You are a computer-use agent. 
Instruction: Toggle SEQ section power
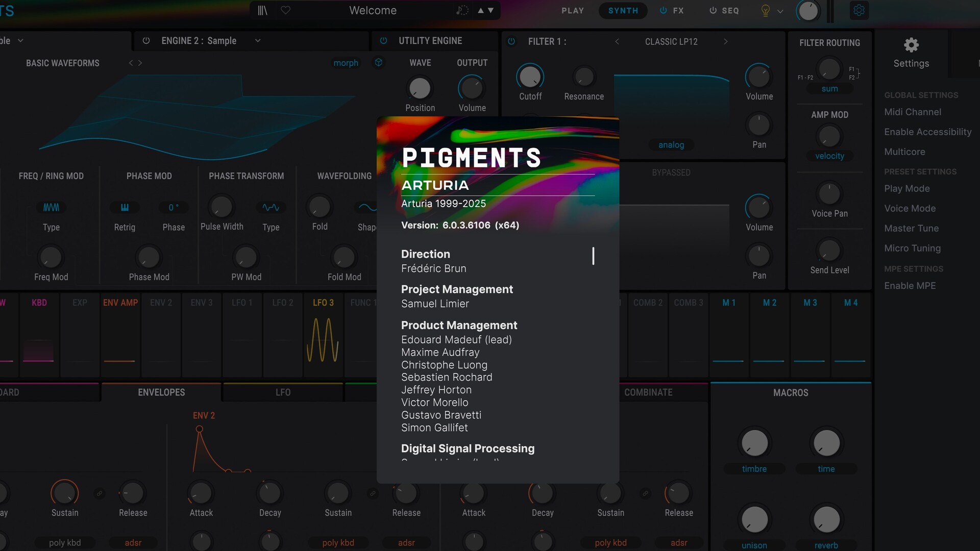click(713, 10)
